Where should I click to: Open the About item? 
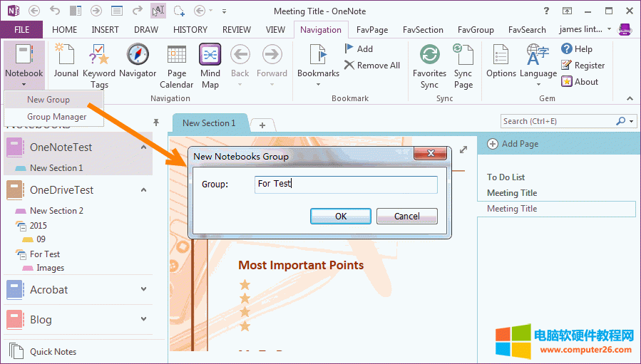[580, 81]
